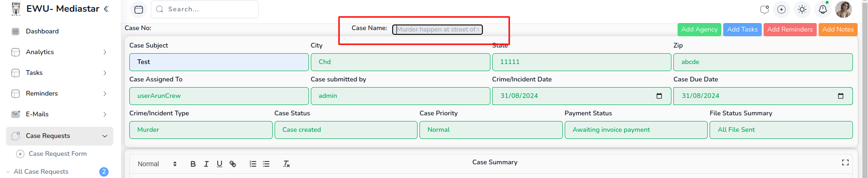
Task: Create a numbered list in editor
Action: (253, 164)
